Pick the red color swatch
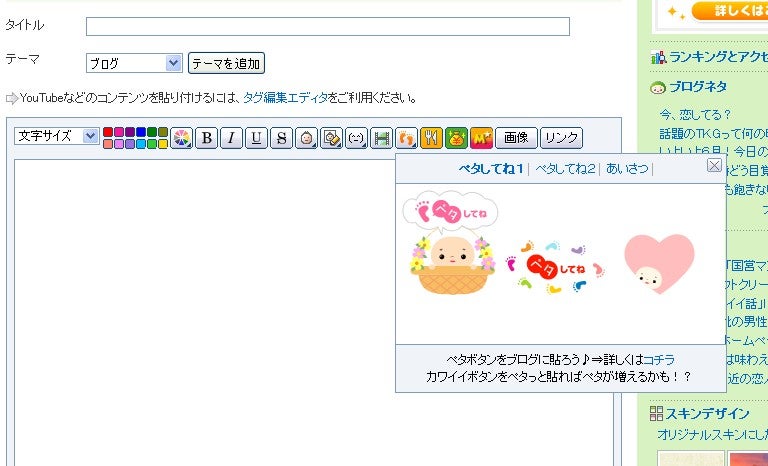The height and width of the screenshot is (466, 768). click(x=108, y=132)
